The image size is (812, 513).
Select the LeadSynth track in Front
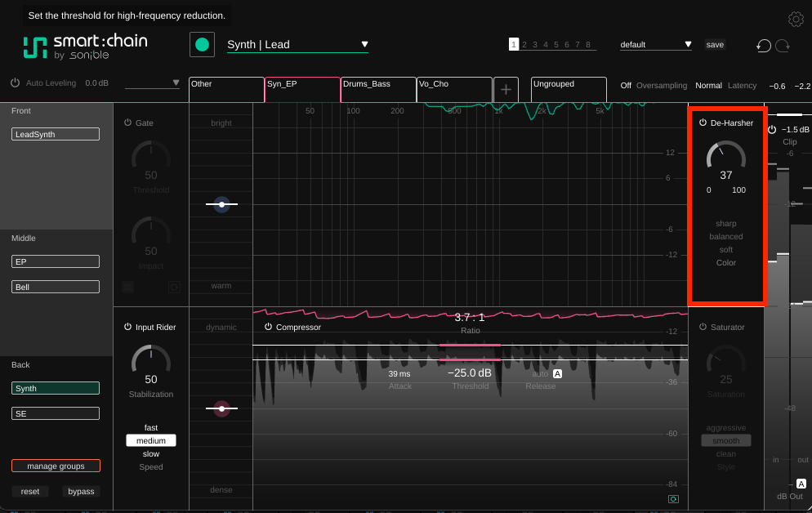tap(56, 134)
